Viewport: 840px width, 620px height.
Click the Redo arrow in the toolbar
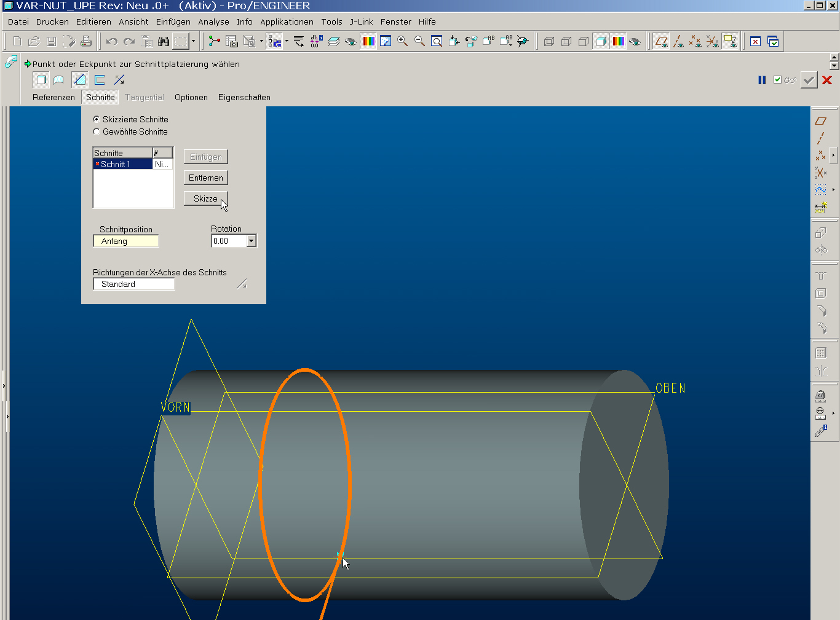click(129, 41)
